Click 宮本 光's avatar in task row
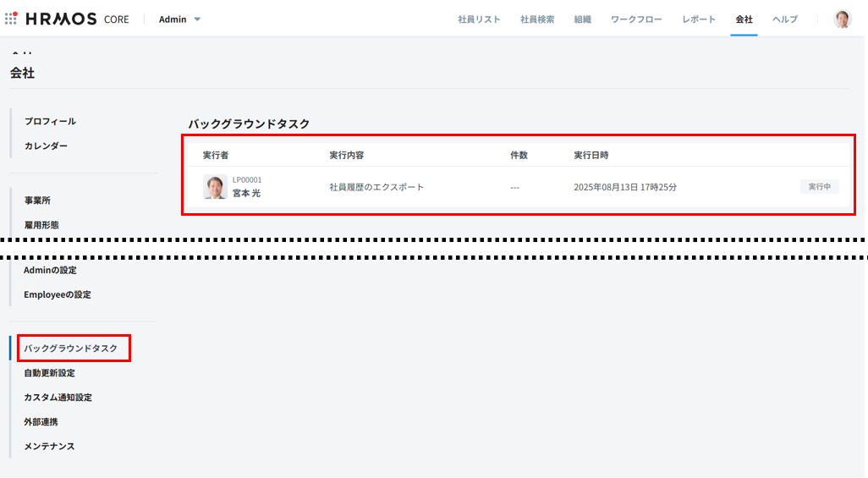 point(215,187)
